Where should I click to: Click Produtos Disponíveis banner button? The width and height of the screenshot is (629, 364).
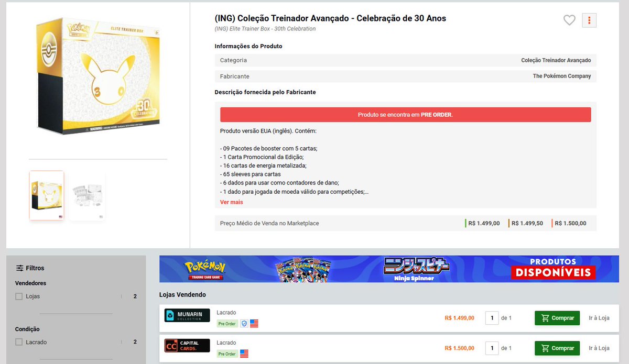tap(554, 268)
